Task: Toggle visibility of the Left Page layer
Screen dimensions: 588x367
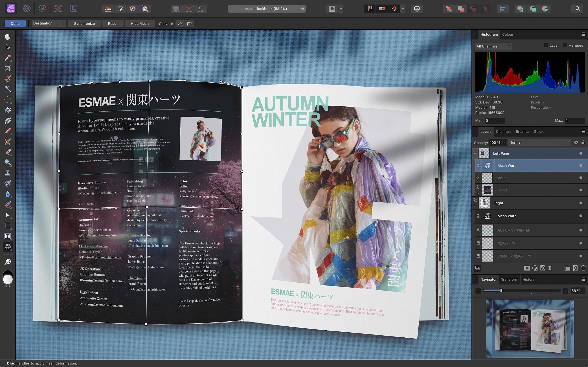Action: 581,153
